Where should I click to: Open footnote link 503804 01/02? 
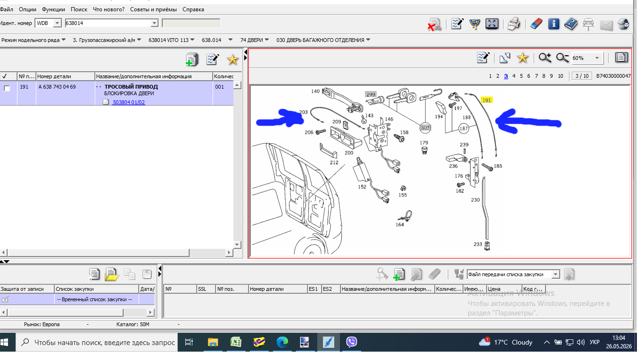point(129,102)
